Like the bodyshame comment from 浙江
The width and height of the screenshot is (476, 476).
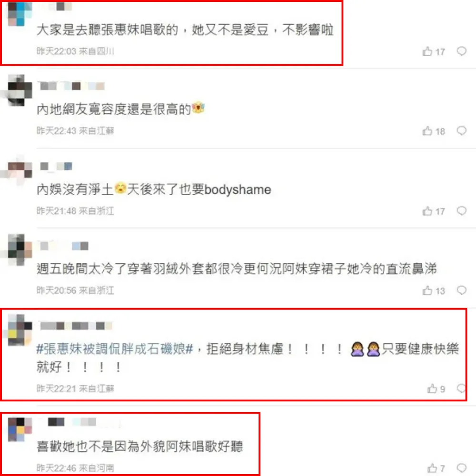(434, 211)
